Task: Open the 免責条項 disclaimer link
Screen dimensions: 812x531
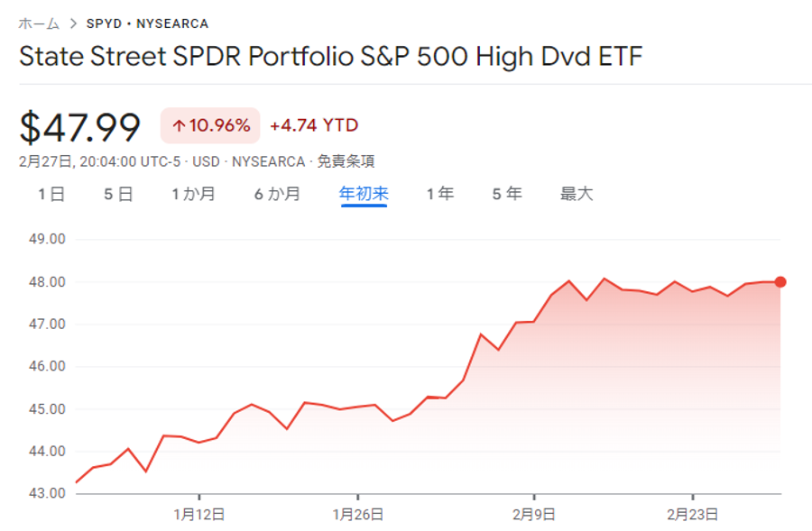Action: [346, 161]
